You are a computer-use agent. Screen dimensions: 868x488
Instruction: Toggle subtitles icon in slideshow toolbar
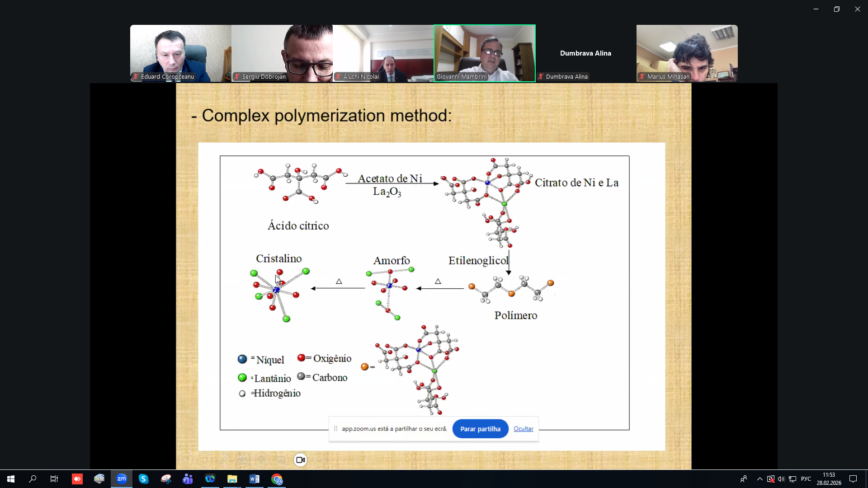(x=281, y=460)
